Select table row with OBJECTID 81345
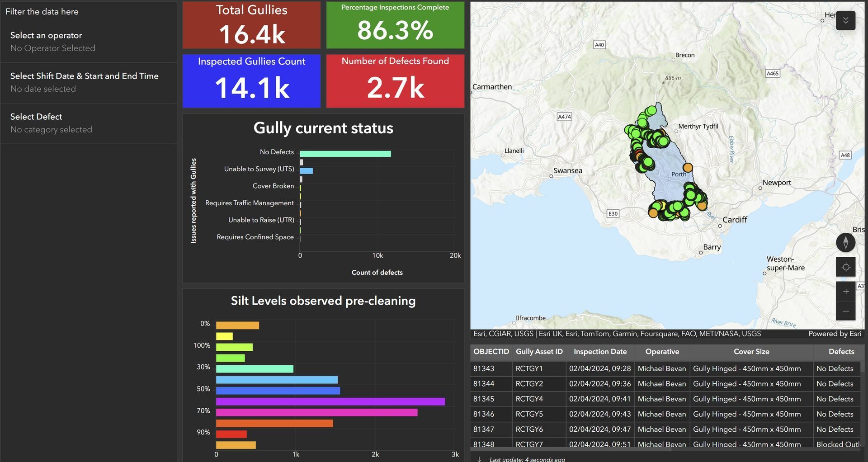868x462 pixels. click(667, 399)
